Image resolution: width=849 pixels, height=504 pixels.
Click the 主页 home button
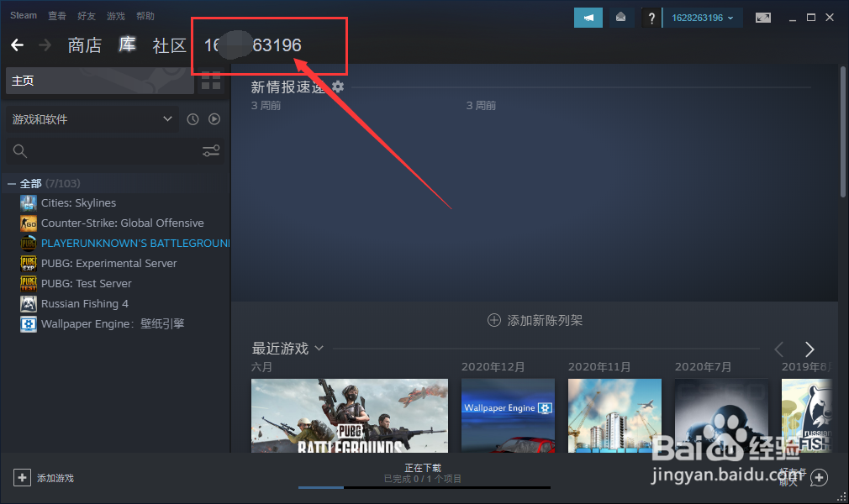(x=100, y=81)
